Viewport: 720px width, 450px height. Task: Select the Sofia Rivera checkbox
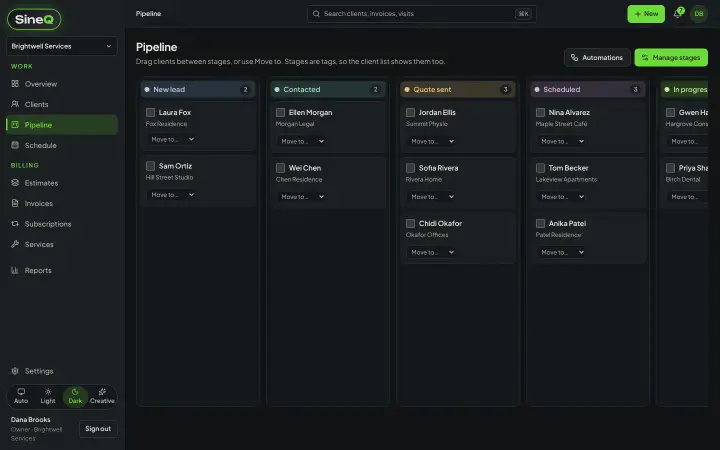tap(410, 168)
